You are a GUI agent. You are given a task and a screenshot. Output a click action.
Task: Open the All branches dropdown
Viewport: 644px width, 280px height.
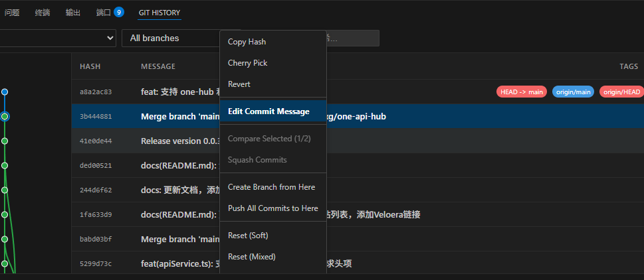coord(171,38)
